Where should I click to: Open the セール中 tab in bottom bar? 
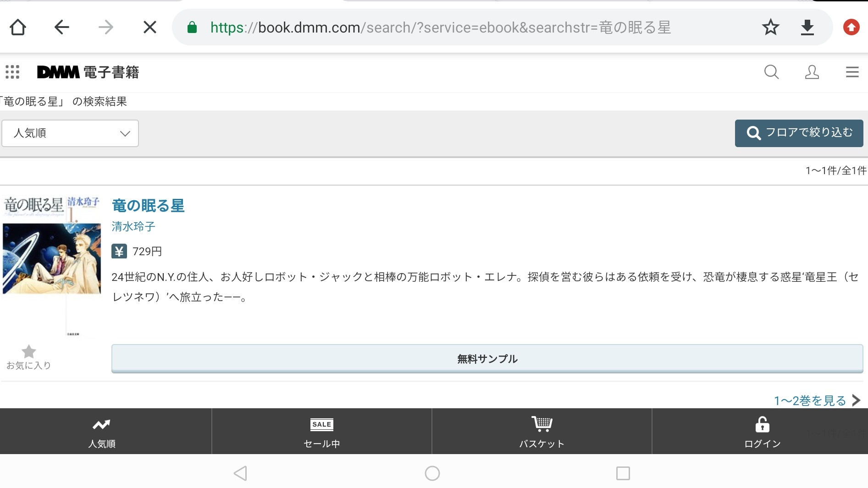click(x=322, y=432)
